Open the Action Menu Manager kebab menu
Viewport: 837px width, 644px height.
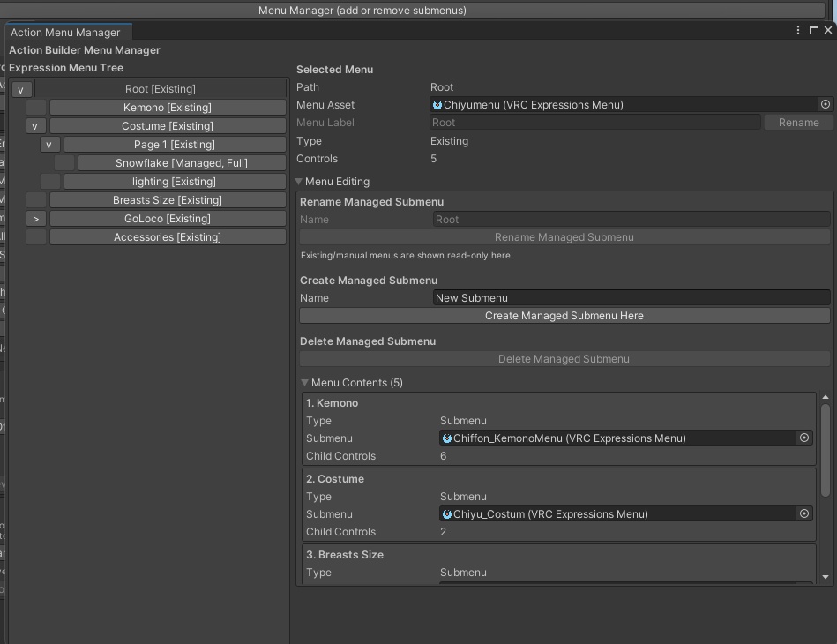click(x=798, y=31)
